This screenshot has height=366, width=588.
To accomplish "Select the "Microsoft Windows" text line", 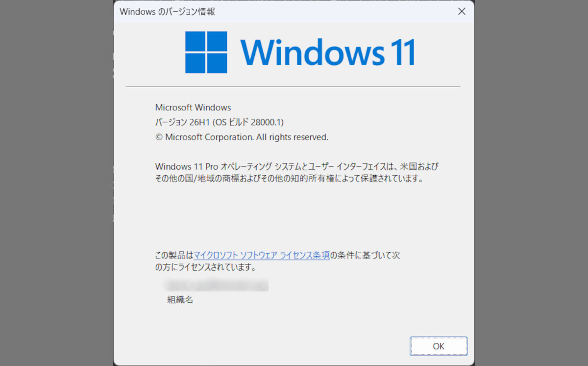I will click(x=193, y=107).
